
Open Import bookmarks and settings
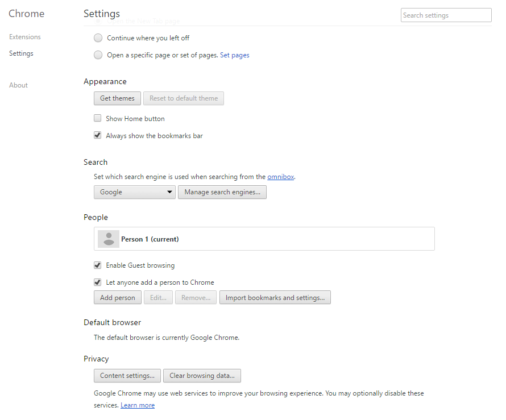tap(275, 297)
